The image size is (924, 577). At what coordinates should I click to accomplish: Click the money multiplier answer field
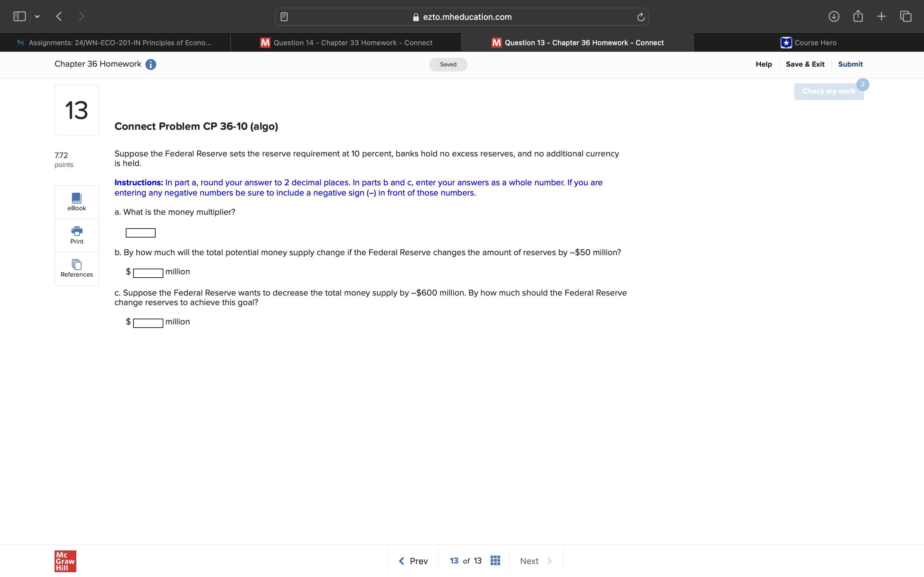tap(141, 233)
